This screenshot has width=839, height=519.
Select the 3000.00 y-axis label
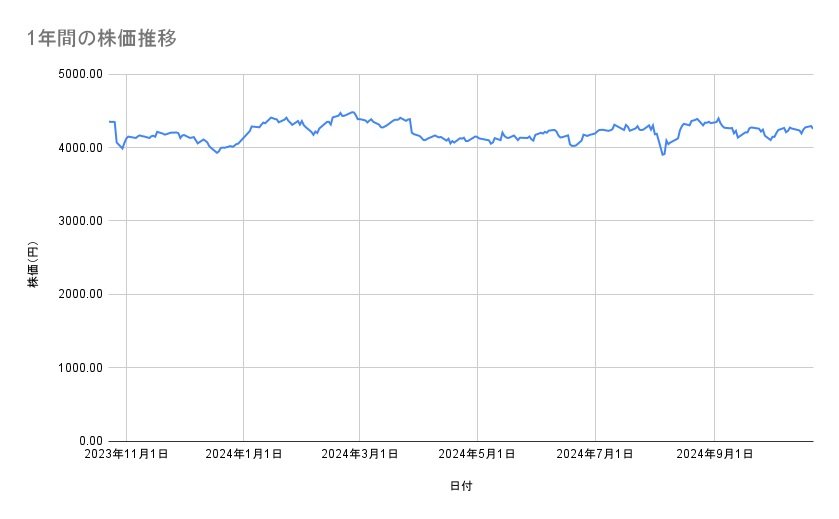tap(81, 221)
